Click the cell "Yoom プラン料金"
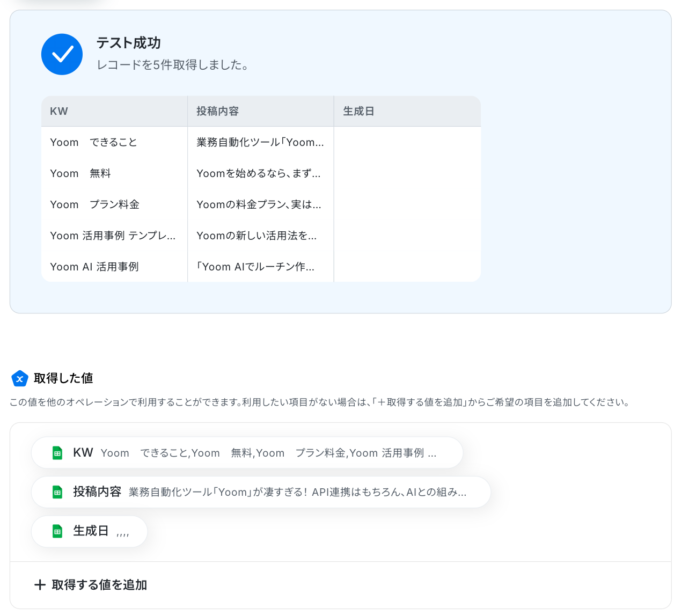 coord(114,204)
